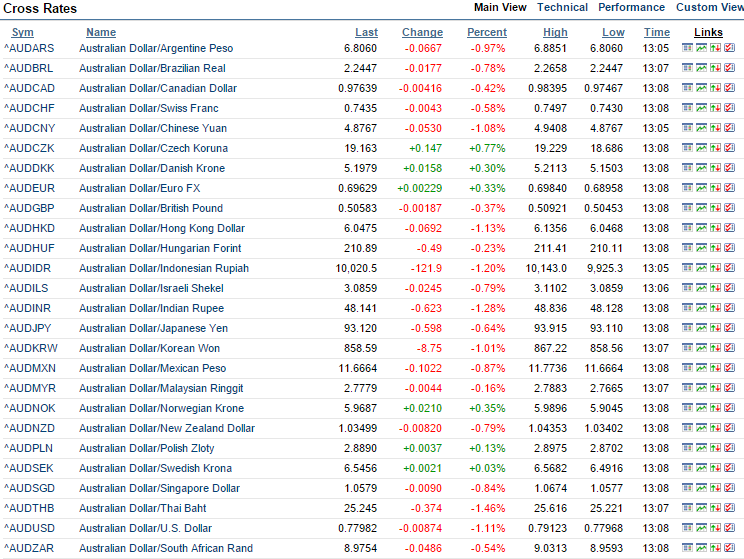This screenshot has width=744, height=559.
Task: Click the up/down arrows icon for AUDJPY
Action: (x=716, y=328)
